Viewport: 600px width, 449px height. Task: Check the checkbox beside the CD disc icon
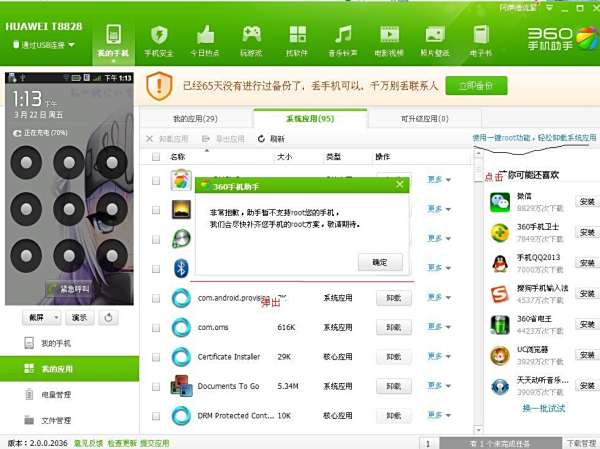tap(156, 239)
